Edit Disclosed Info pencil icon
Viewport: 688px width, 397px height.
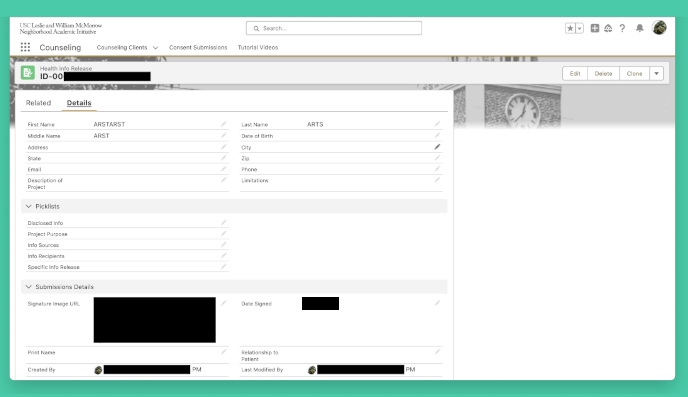pyautogui.click(x=224, y=222)
